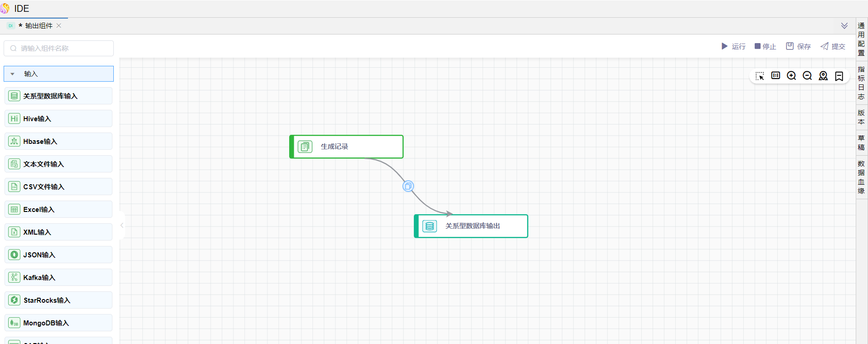Click the fit-to-canvas icon in canvas toolbar
The height and width of the screenshot is (344, 868).
tap(776, 76)
